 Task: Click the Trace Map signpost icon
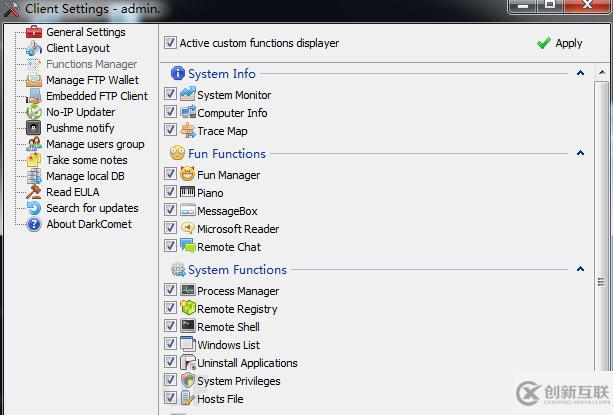[x=188, y=130]
